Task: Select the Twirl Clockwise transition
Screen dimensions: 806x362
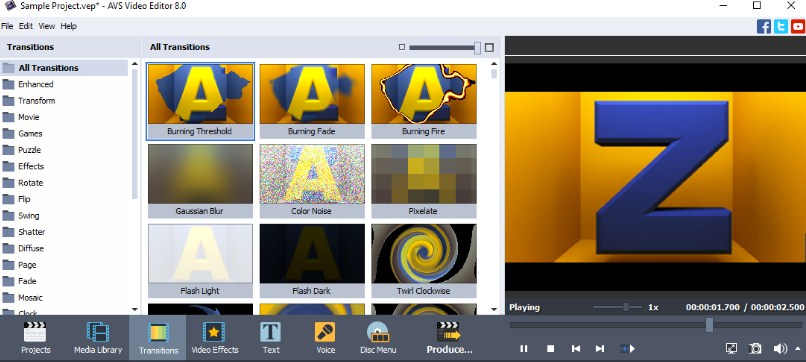Action: (x=424, y=261)
